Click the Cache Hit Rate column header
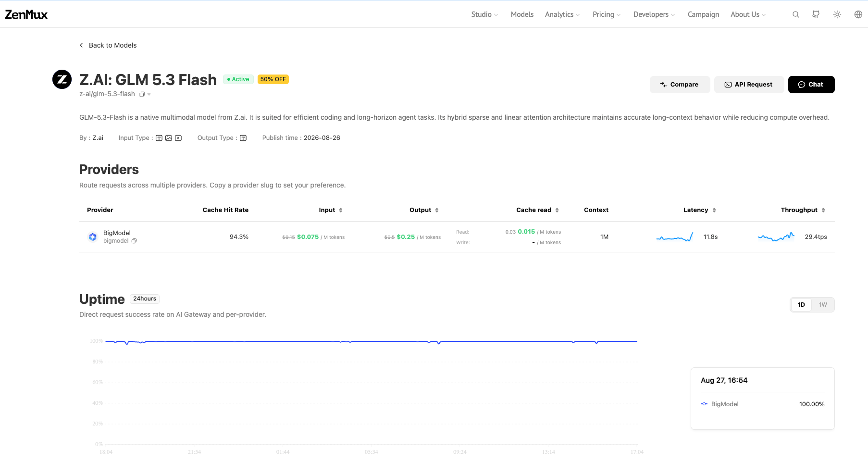 pos(225,210)
